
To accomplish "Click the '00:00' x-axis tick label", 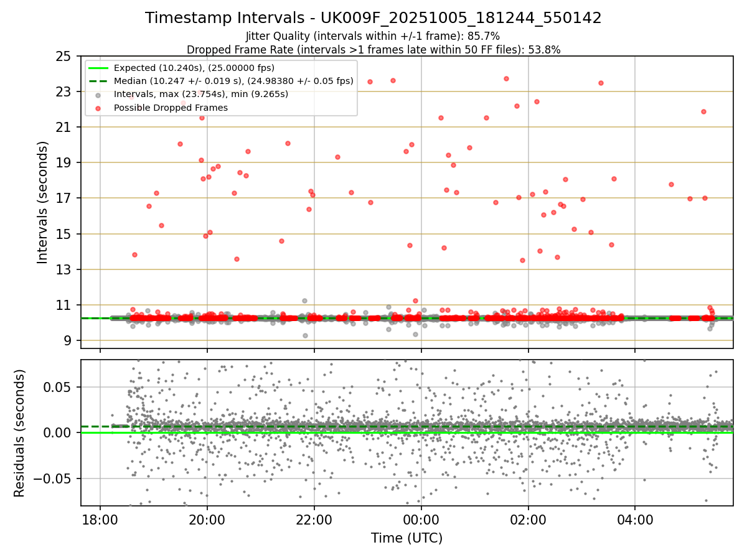I will (x=421, y=519).
